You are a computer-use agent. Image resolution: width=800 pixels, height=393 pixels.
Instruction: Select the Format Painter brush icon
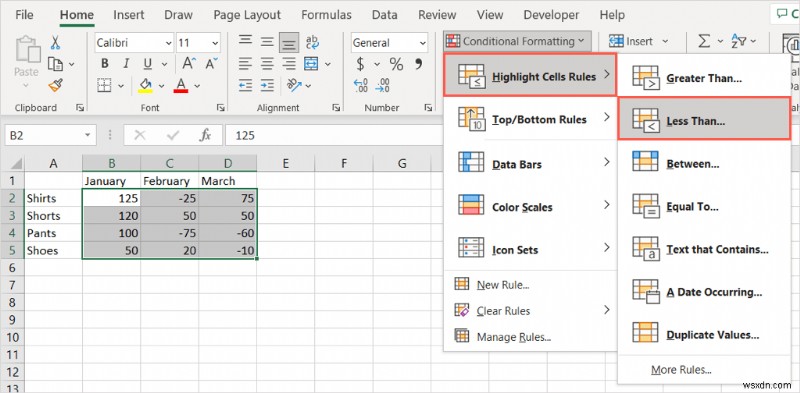click(x=56, y=85)
